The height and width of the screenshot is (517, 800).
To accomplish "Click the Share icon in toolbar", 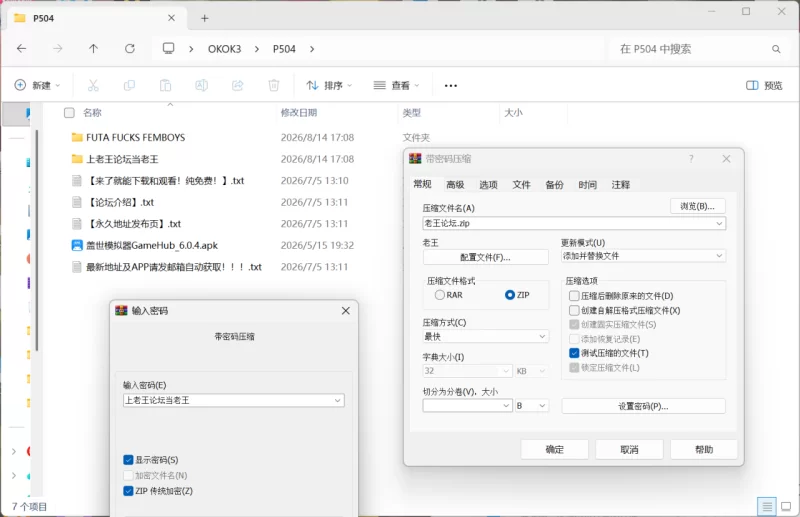I will [x=238, y=85].
